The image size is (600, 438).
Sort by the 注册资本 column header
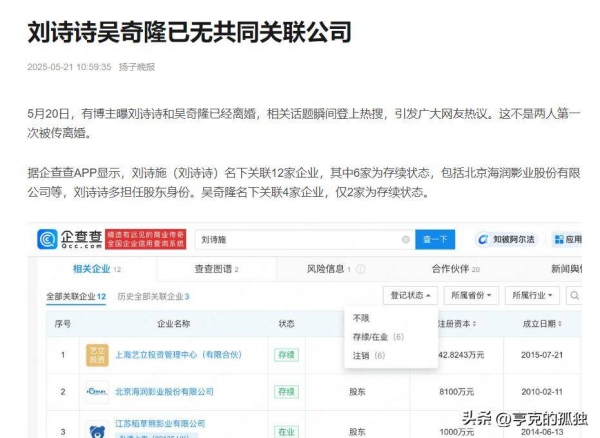coord(457,324)
